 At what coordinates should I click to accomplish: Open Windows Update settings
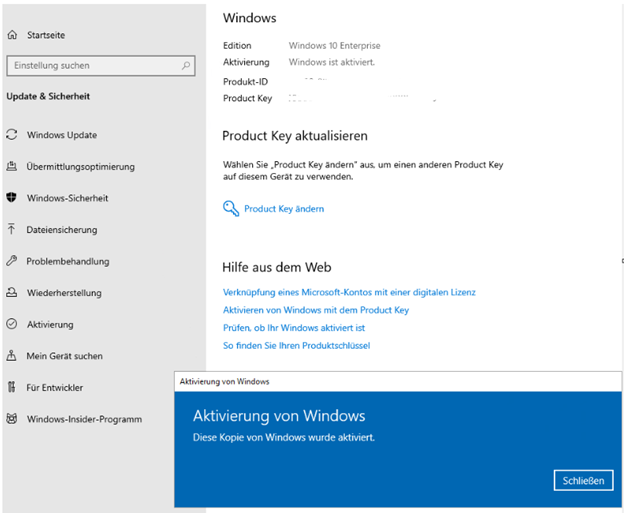pyautogui.click(x=62, y=135)
